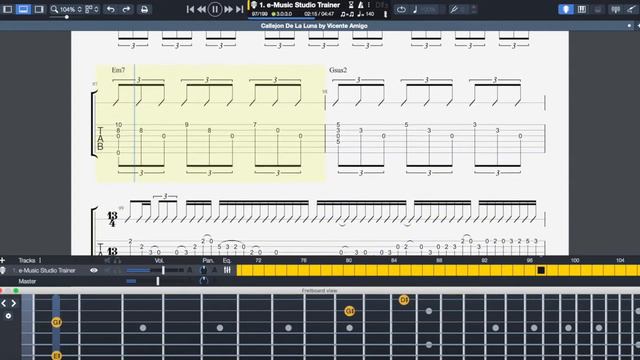Redo the last action
This screenshot has width=640, height=360.
coord(126,9)
